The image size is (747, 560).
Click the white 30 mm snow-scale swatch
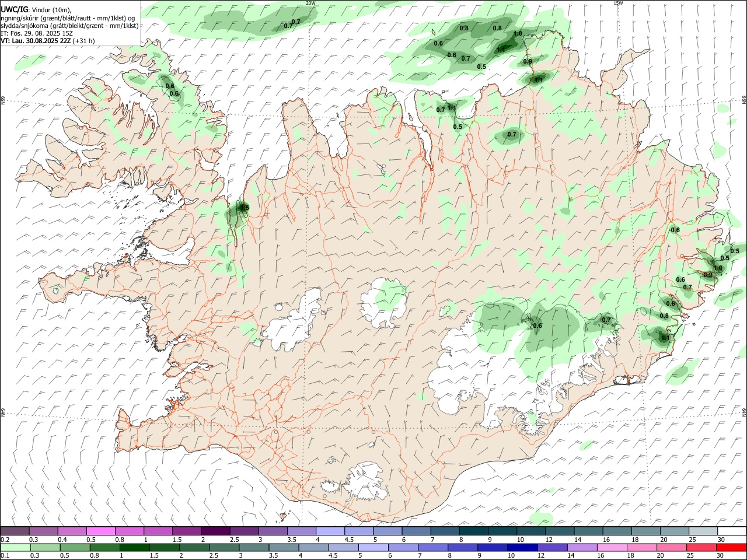pos(732,531)
